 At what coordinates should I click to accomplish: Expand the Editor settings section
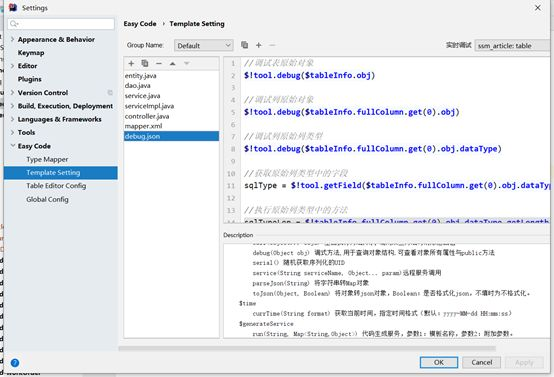tap(12, 66)
